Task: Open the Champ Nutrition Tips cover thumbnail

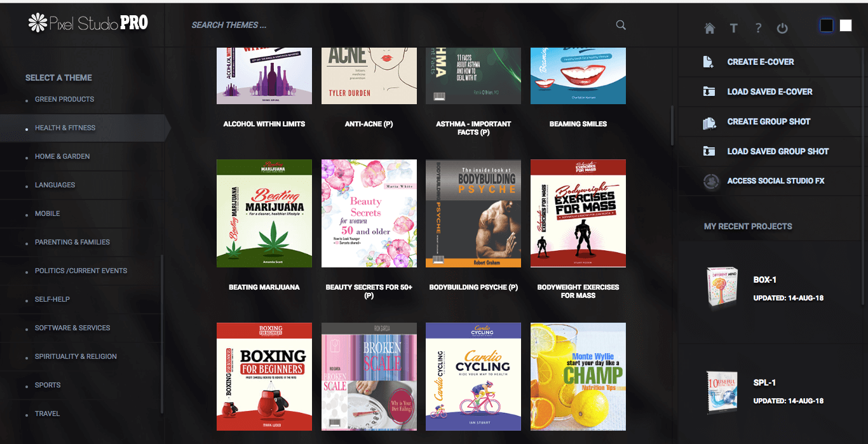Action: pos(578,377)
